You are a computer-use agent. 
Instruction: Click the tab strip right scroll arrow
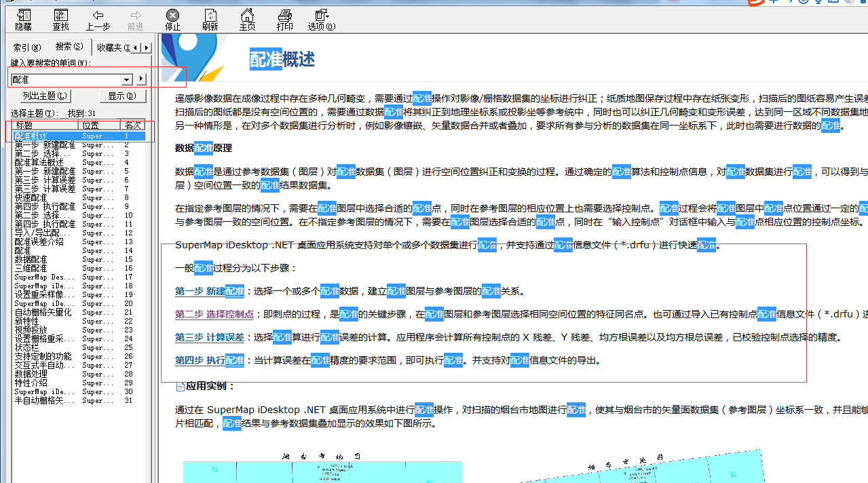point(147,47)
